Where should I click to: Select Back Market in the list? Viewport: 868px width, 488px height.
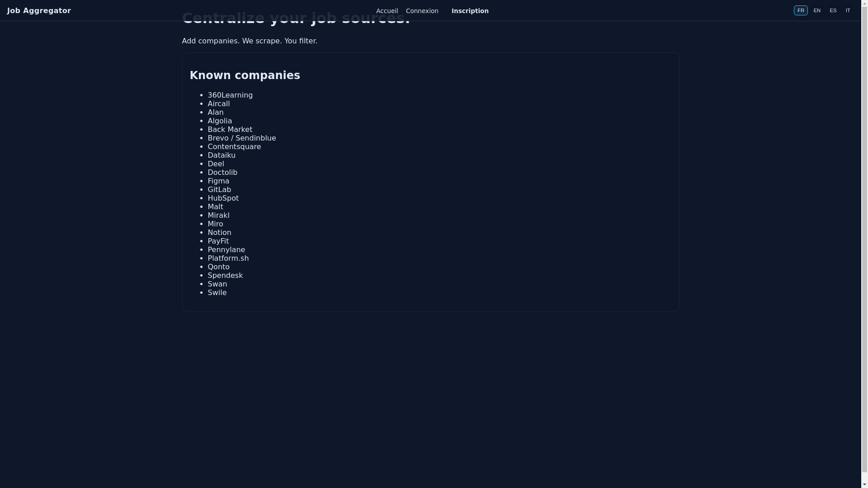tap(230, 130)
